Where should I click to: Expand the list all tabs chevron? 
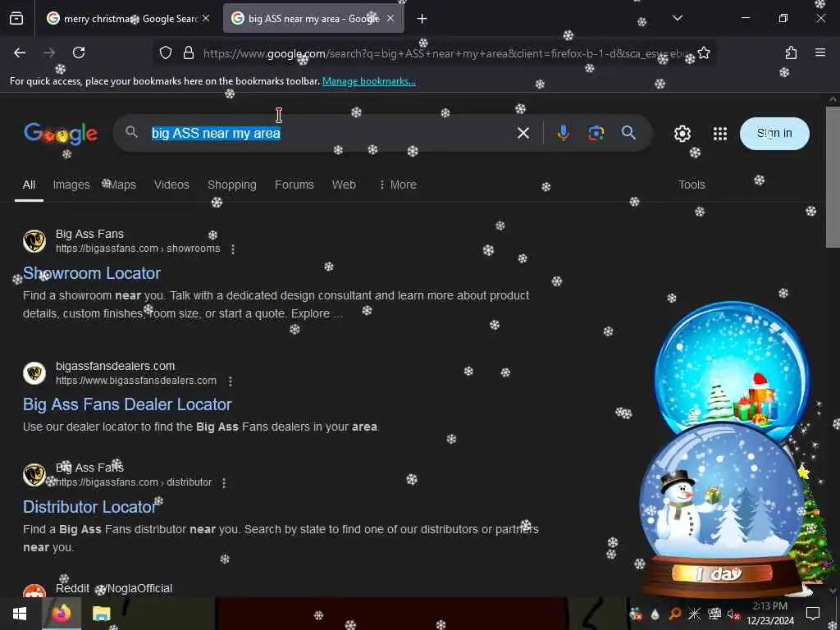678,19
